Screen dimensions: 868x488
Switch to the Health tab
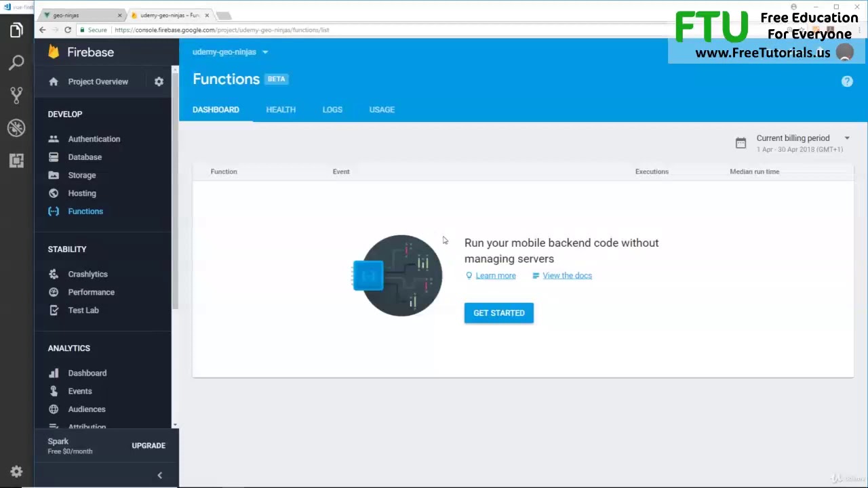281,110
